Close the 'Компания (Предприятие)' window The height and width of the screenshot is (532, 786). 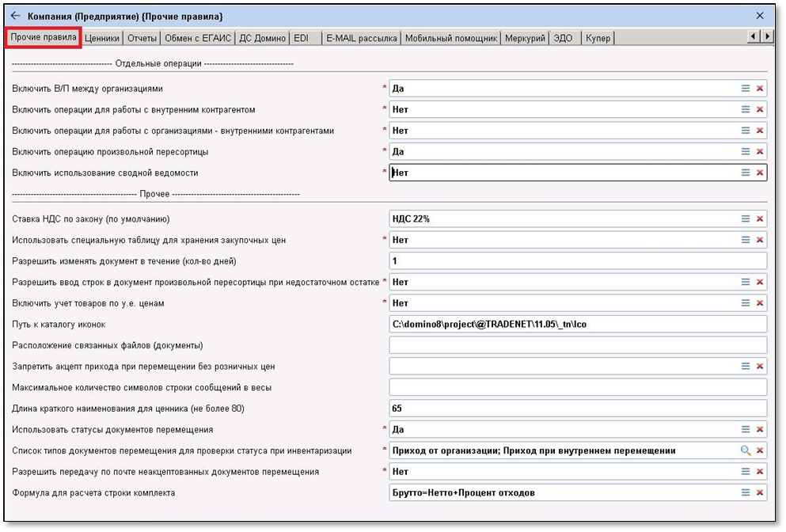pos(760,16)
